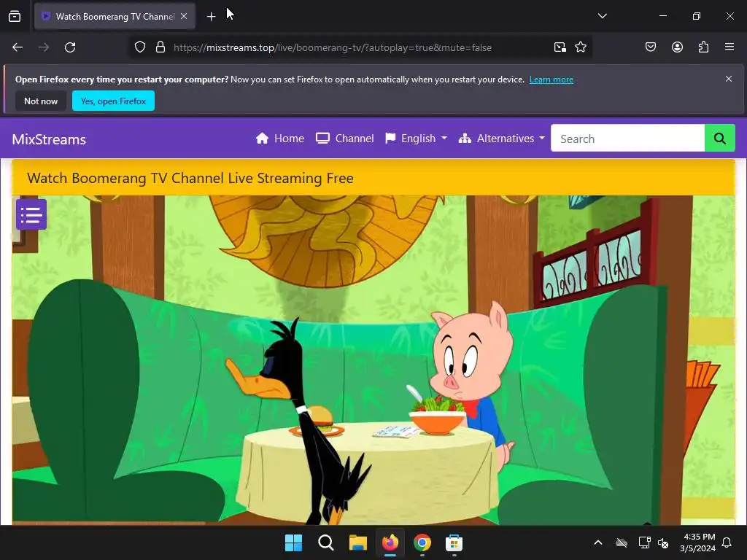Open File Explorer from taskbar
Image resolution: width=747 pixels, height=560 pixels.
coord(357,542)
